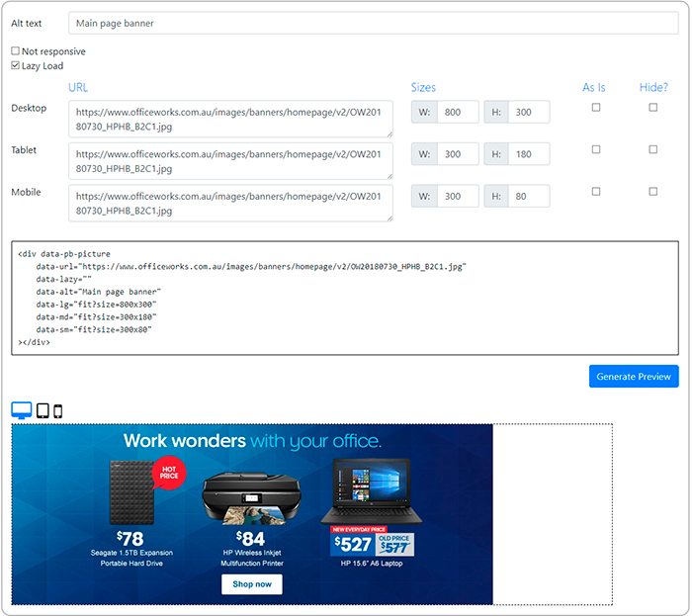
Task: Select the Tablet width field showing 300
Action: (x=458, y=154)
